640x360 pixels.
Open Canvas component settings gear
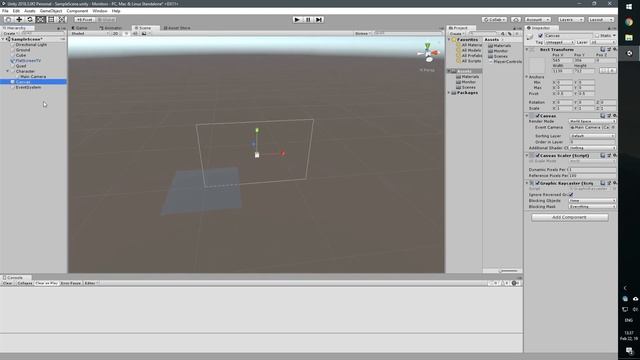pyautogui.click(x=614, y=116)
